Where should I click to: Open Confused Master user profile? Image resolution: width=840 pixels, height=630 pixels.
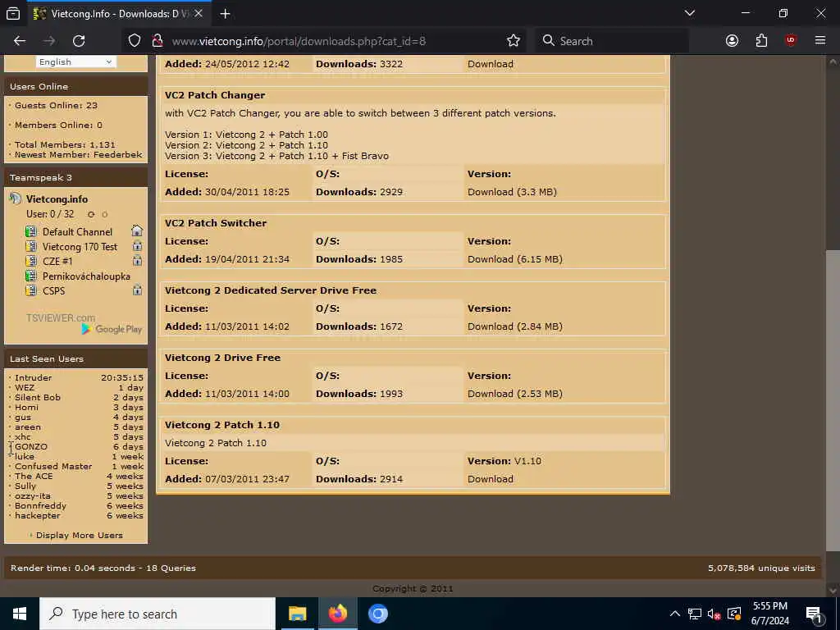tap(53, 466)
